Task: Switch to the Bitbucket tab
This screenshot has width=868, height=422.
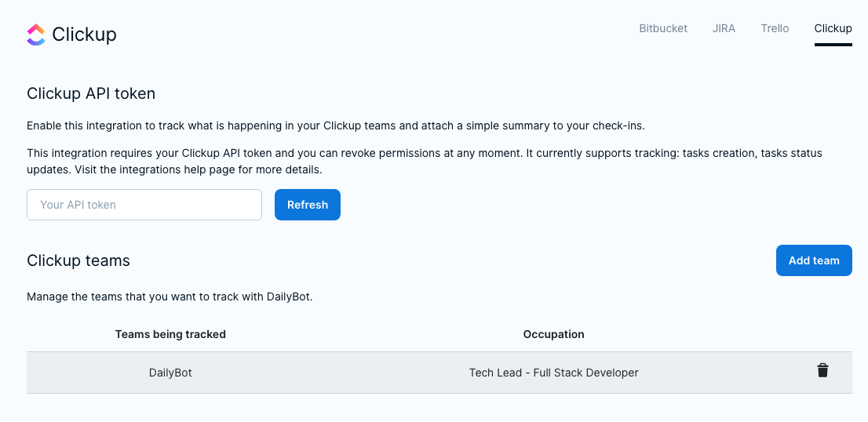Action: (663, 28)
